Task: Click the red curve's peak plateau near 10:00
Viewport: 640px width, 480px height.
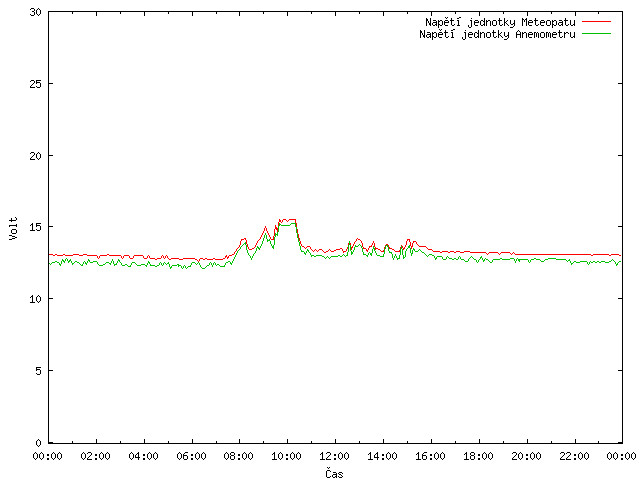Action: [x=287, y=220]
